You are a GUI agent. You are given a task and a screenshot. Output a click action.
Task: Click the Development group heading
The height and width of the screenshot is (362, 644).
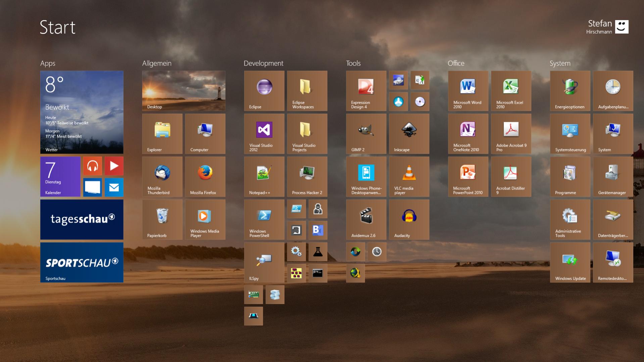point(263,63)
